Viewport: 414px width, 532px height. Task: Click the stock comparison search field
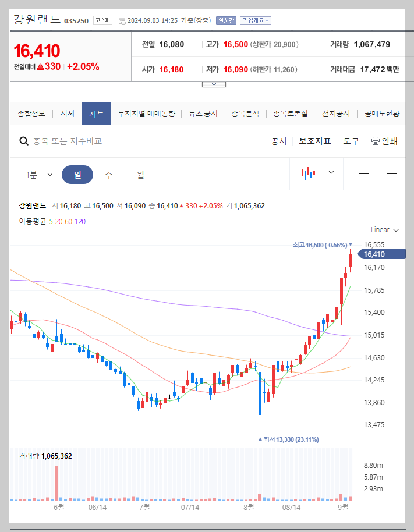(87, 141)
